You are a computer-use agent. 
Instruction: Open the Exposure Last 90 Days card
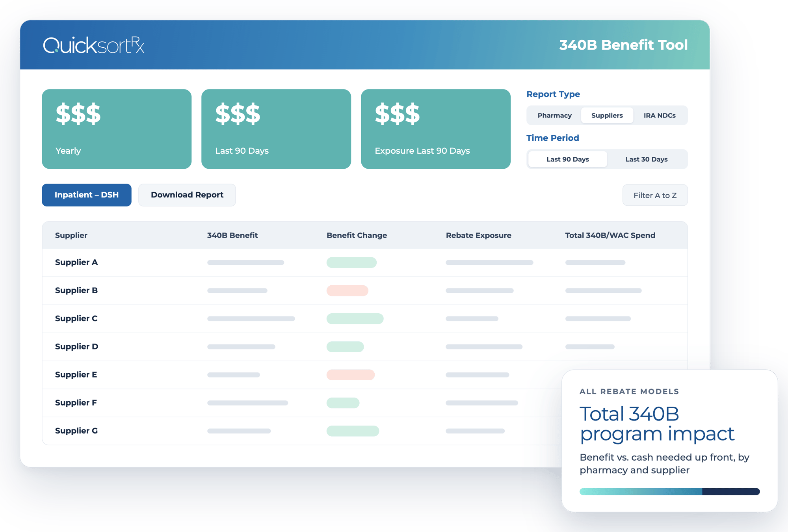(x=436, y=129)
